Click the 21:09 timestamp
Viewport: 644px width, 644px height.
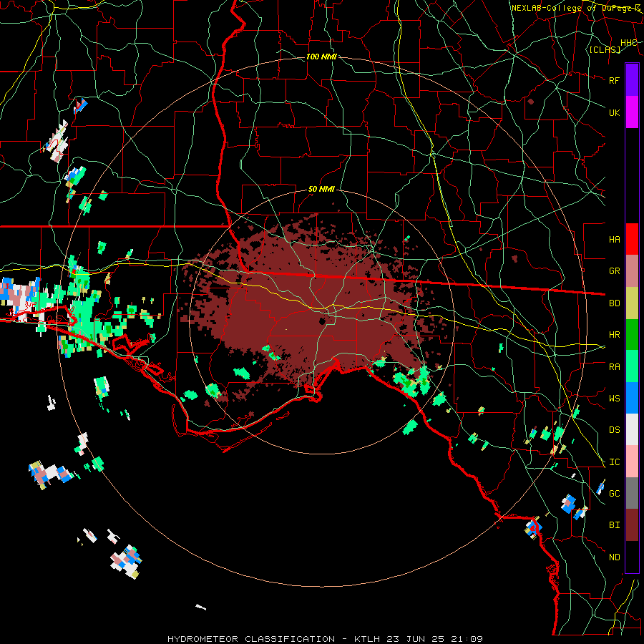click(468, 639)
